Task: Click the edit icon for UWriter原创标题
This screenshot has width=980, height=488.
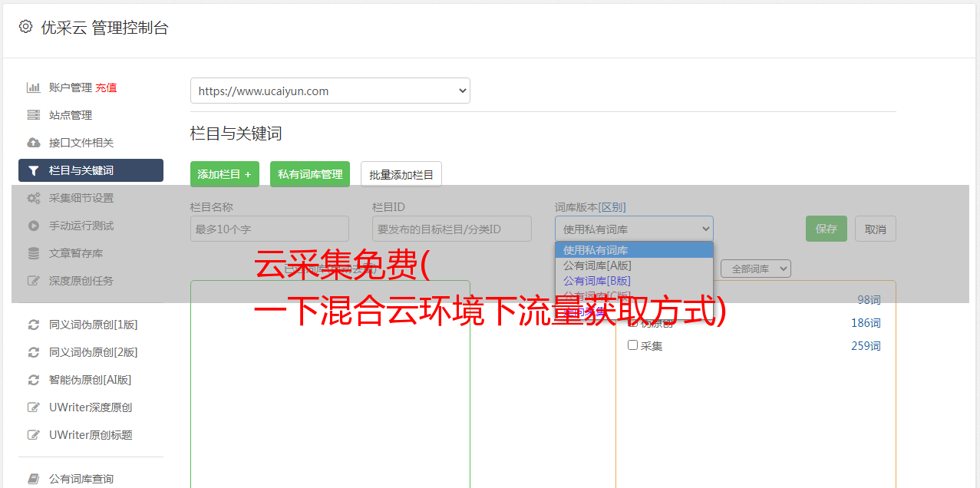Action: (34, 435)
